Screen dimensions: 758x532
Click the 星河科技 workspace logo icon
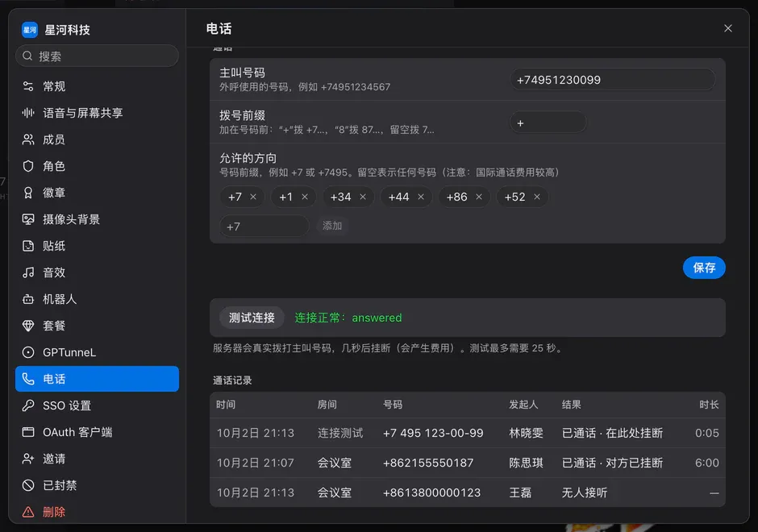(30, 30)
